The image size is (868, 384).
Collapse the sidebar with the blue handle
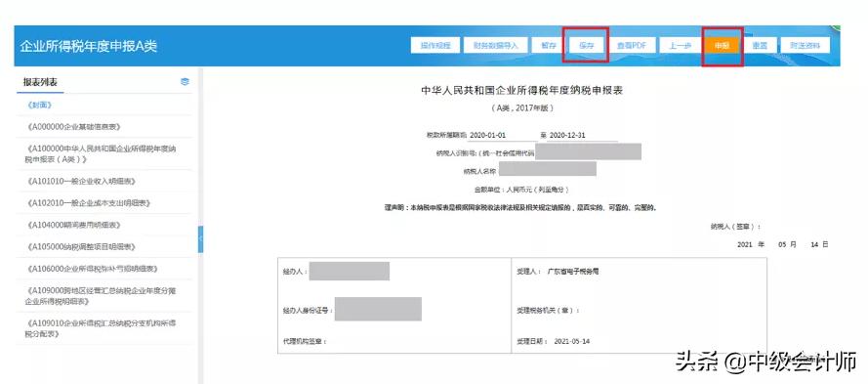(x=200, y=238)
